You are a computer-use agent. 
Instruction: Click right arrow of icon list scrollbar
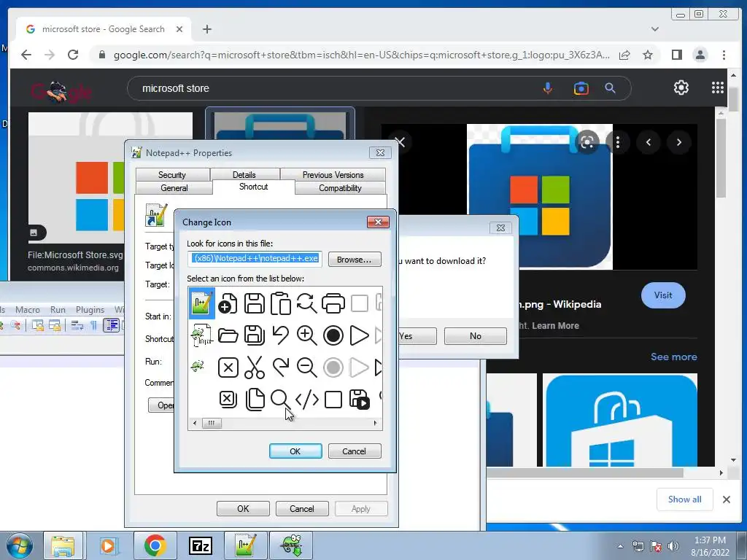coord(376,423)
